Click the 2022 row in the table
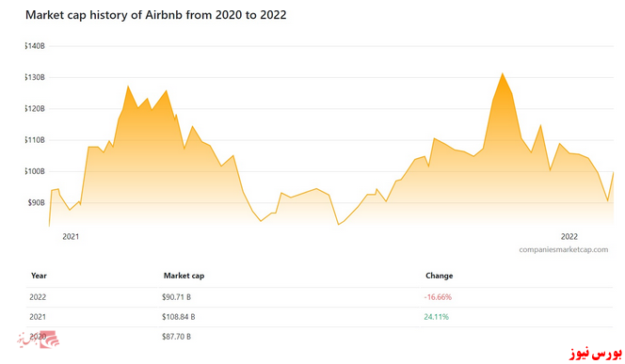 tap(319, 297)
